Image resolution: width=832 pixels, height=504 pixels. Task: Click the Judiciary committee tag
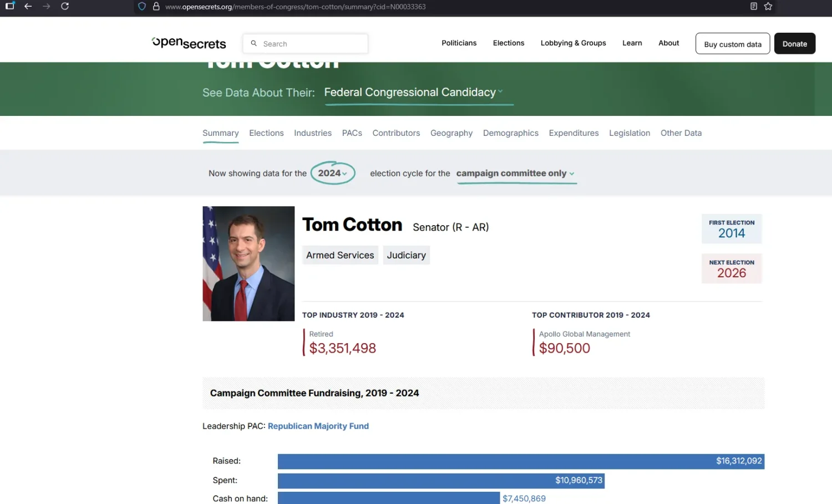pyautogui.click(x=407, y=255)
